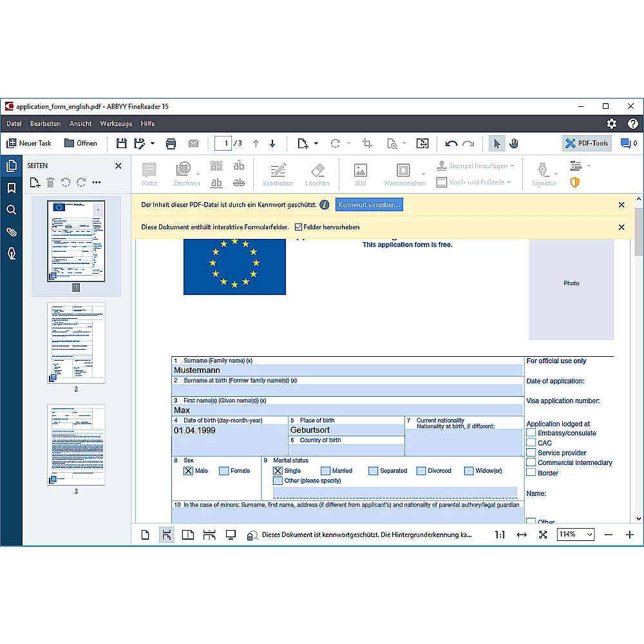644x644 pixels.
Task: Open the Werkzeuge menu
Action: [x=116, y=124]
